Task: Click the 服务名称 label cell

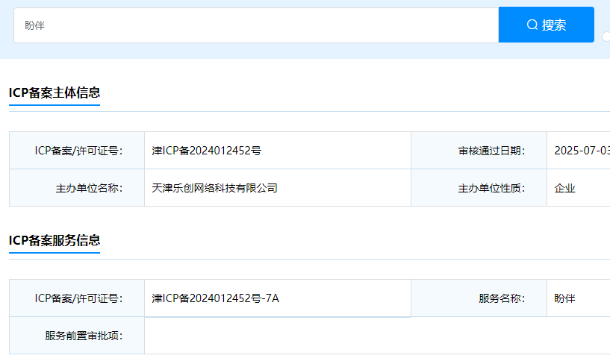Action: pos(479,298)
